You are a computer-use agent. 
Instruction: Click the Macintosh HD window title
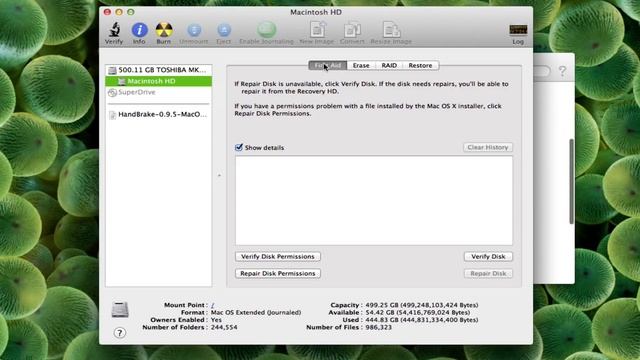(x=316, y=12)
